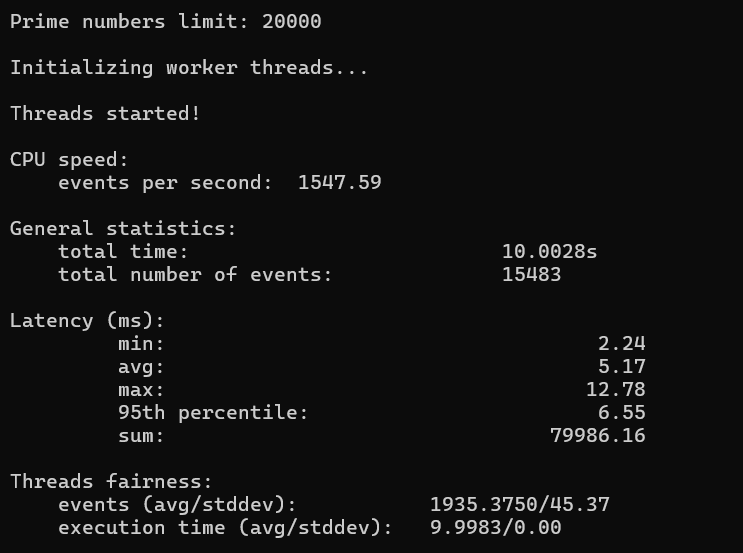Click the 'CPU speed:' heading

click(x=69, y=160)
